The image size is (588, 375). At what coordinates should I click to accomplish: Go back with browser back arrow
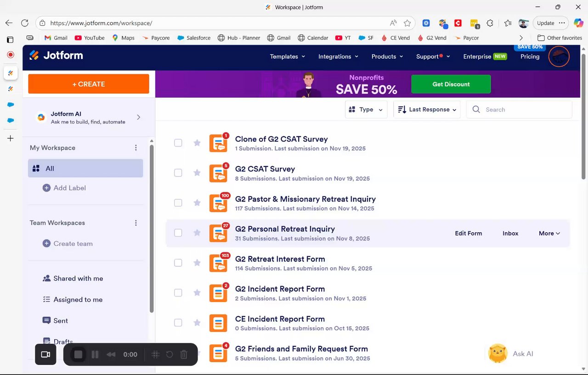pos(9,23)
